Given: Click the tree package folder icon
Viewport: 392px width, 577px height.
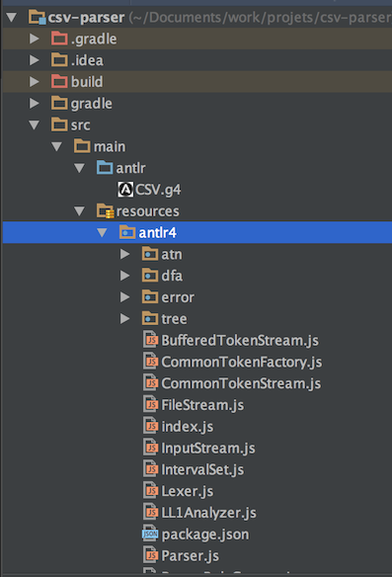Looking at the screenshot, I should tap(150, 319).
